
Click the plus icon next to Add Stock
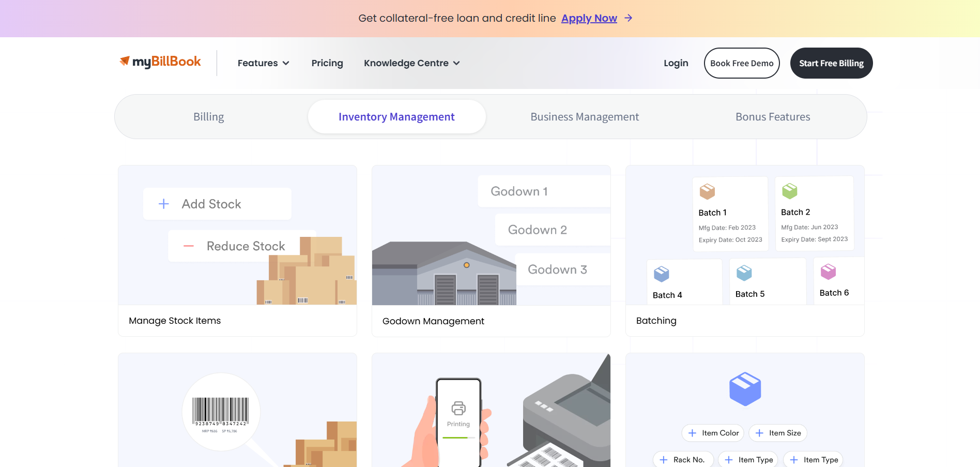[x=164, y=204]
